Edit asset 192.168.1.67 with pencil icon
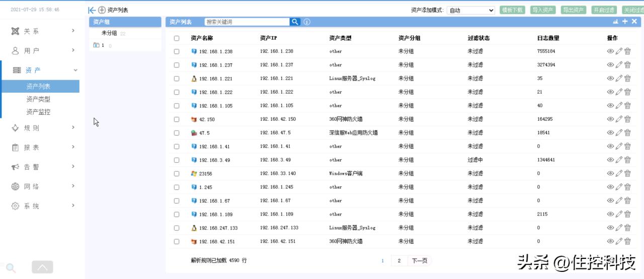 click(x=619, y=200)
